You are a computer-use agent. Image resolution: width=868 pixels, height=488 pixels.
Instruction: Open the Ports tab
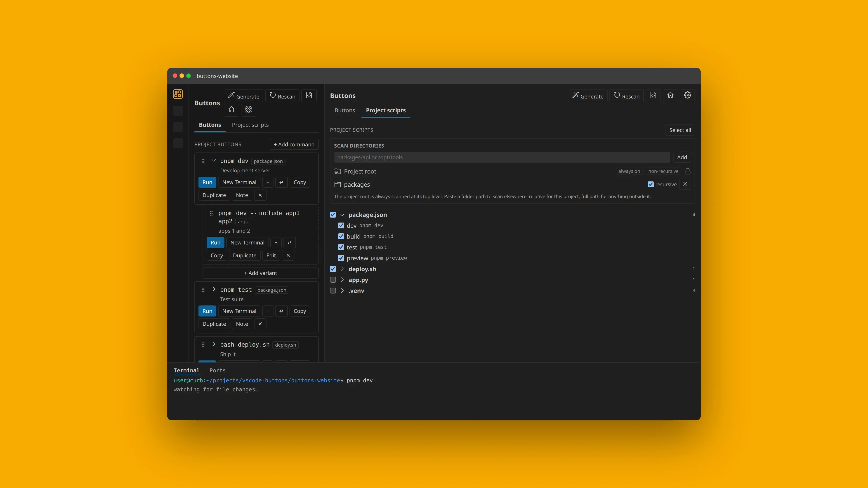(x=217, y=371)
